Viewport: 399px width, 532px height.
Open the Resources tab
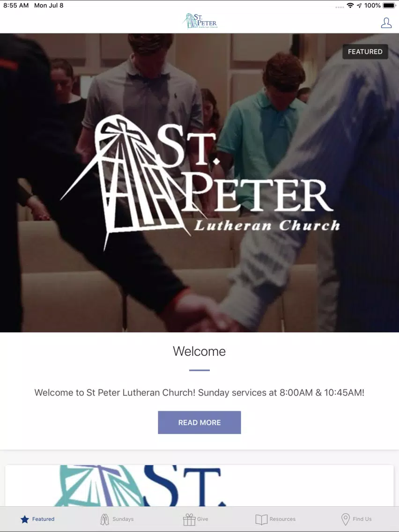click(x=275, y=519)
